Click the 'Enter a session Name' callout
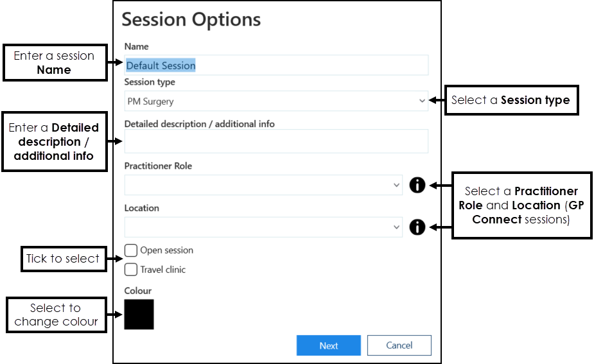The image size is (594, 364). point(55,63)
